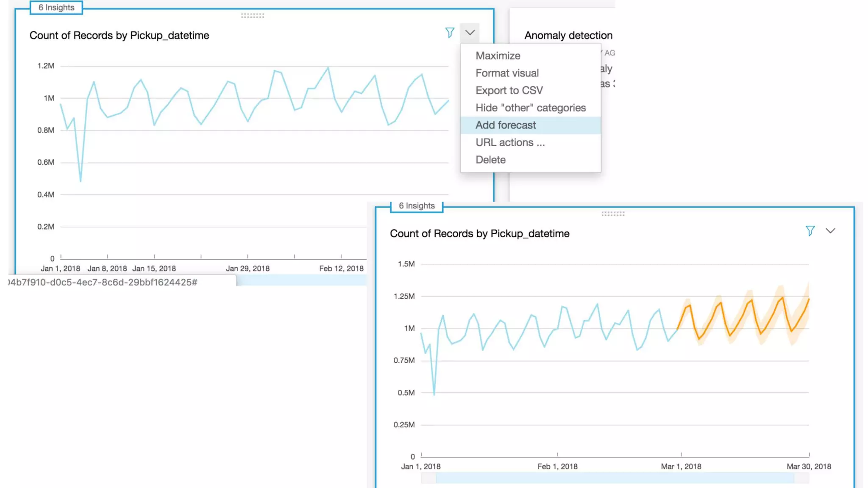The image size is (868, 488).
Task: Open 6 Insights on the top visual
Action: [x=56, y=8]
